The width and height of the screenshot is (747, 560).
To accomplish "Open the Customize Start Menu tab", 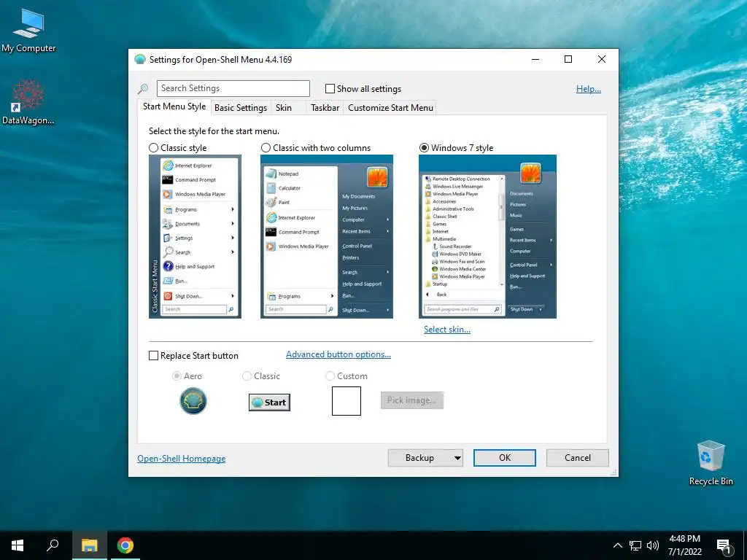I will pos(391,108).
